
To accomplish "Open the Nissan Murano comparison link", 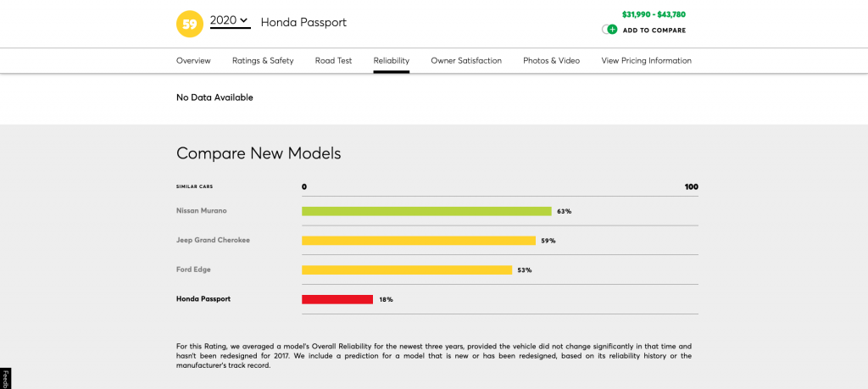I will [201, 210].
